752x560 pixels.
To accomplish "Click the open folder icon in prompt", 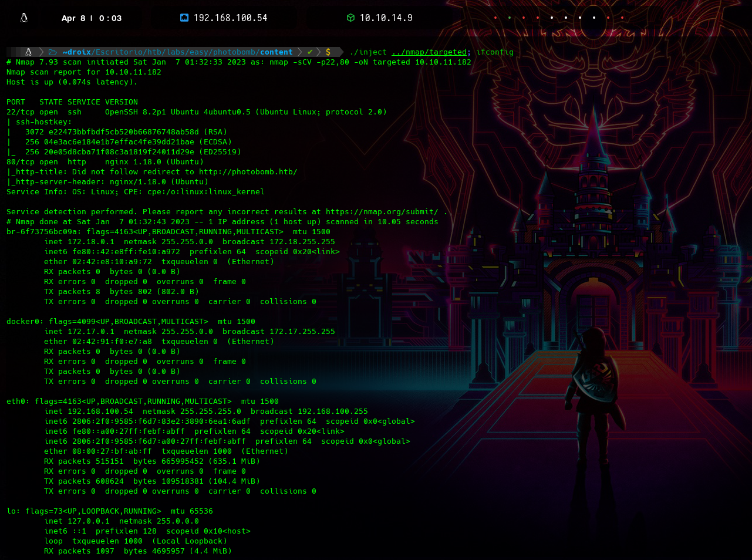I will (53, 52).
